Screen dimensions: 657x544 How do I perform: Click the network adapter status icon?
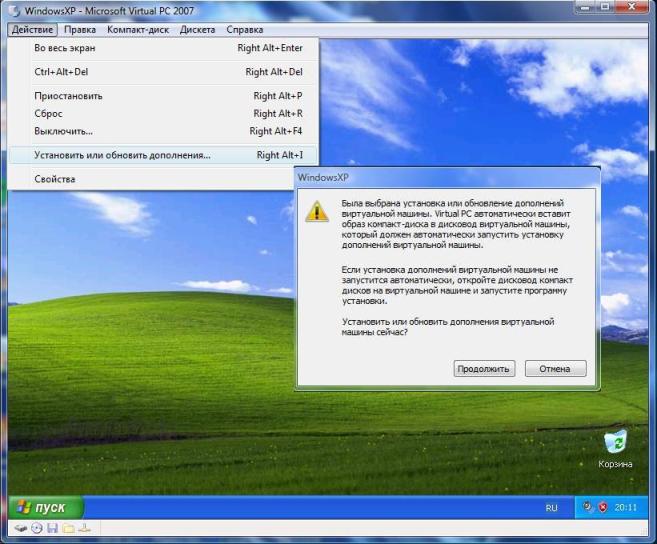(84, 528)
